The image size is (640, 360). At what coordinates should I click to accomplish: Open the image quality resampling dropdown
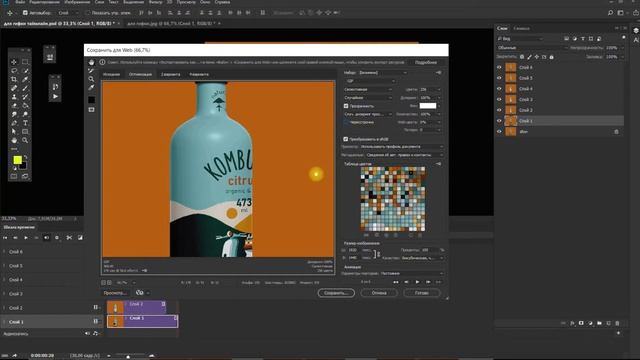click(x=422, y=258)
